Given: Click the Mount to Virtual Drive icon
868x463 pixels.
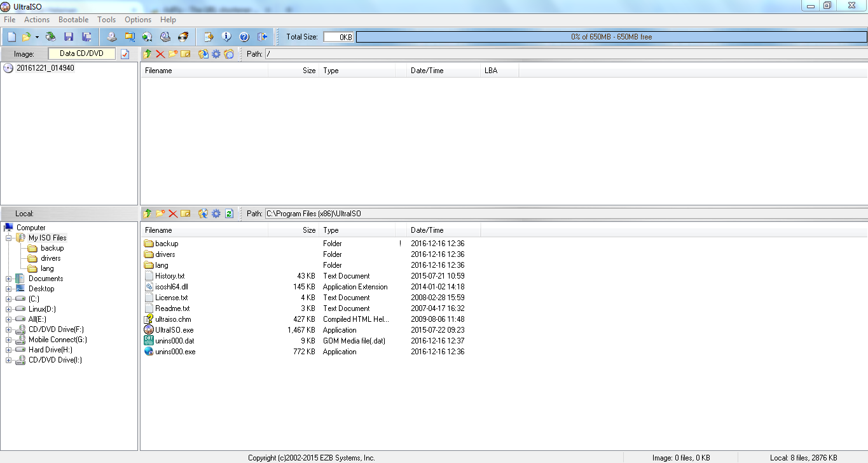Looking at the screenshot, I should (x=165, y=37).
